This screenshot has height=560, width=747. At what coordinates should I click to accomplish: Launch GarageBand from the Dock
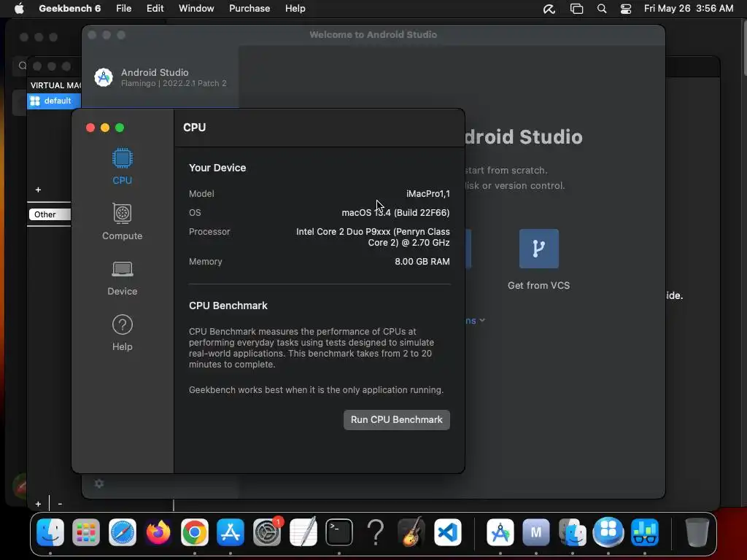411,532
